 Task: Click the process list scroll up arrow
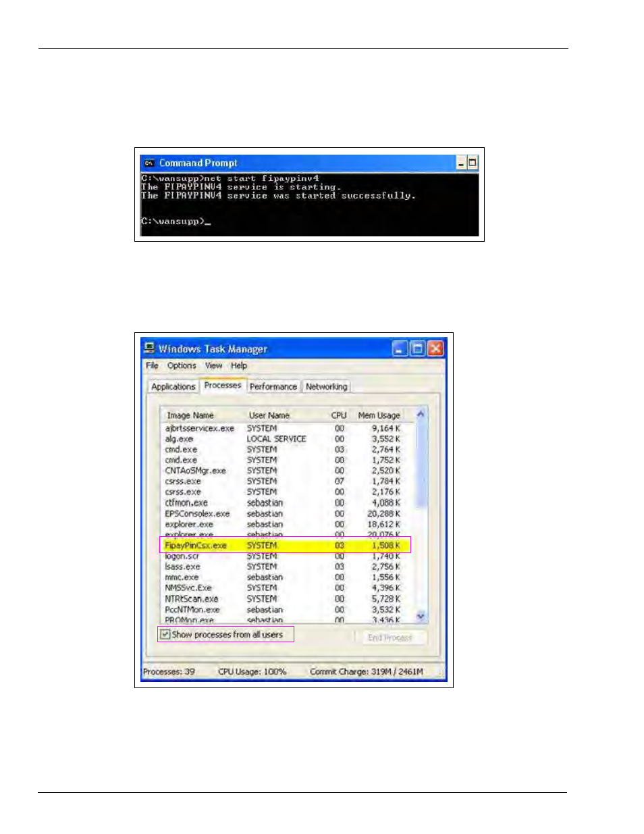(421, 414)
